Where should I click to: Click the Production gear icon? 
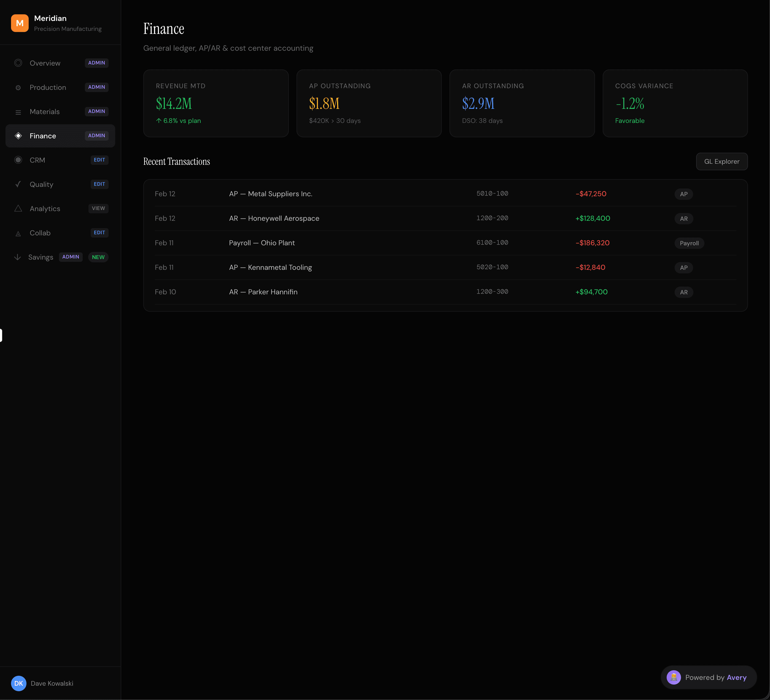click(18, 87)
